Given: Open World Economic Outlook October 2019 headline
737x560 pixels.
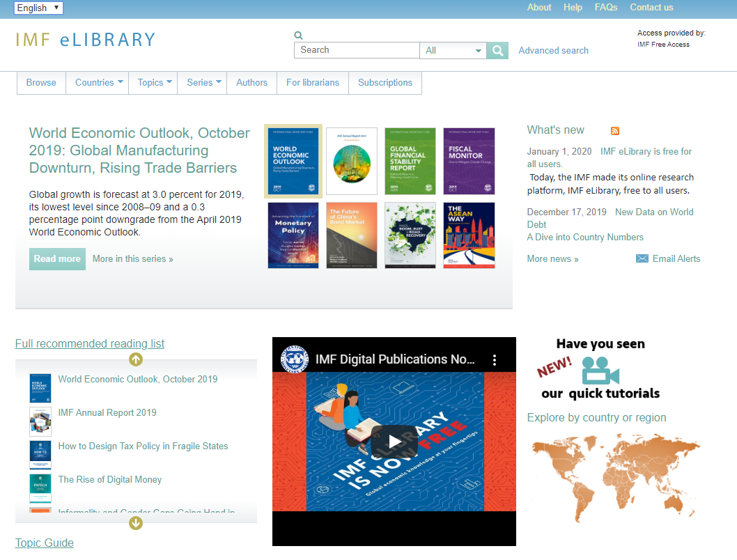Looking at the screenshot, I should coord(139,150).
